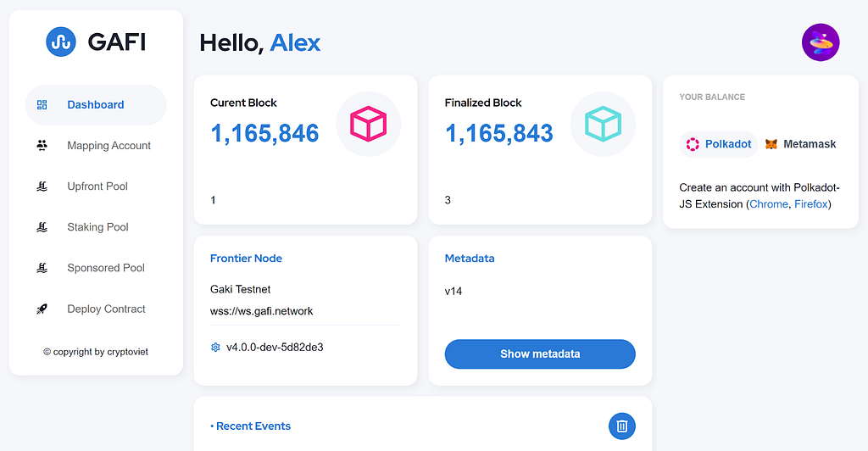The height and width of the screenshot is (451, 868).
Task: Navigate to Sponsored Pool
Action: pyautogui.click(x=105, y=268)
